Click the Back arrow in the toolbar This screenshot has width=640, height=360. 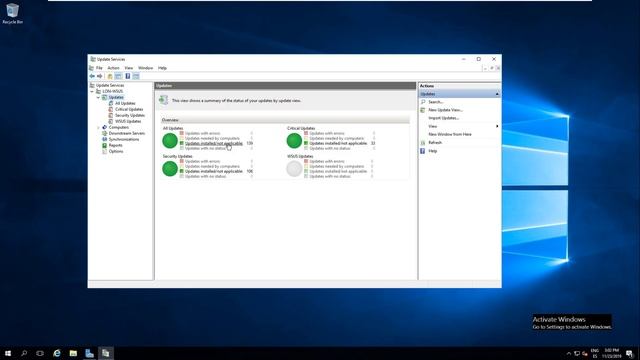point(92,76)
